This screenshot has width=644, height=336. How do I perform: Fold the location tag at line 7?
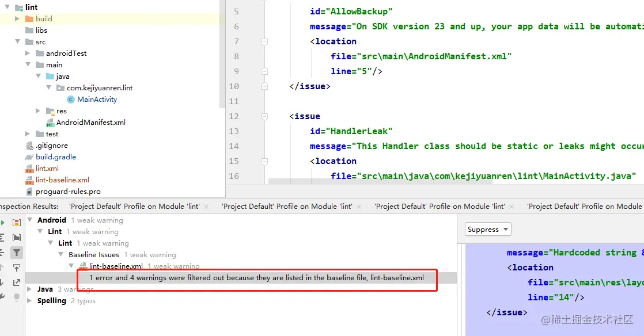(x=264, y=41)
